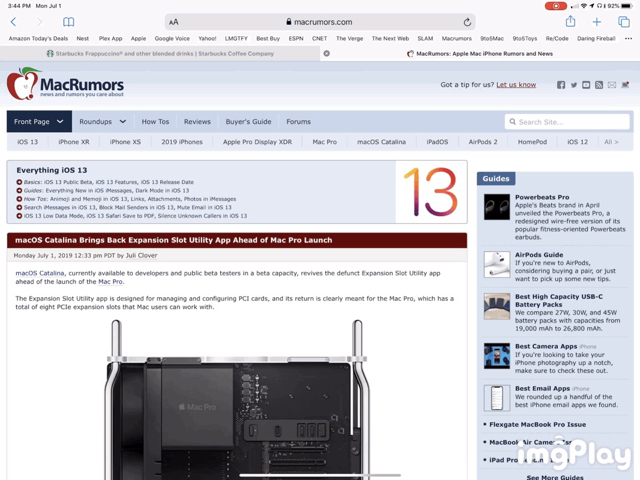Open the Reviews menu item
The width and height of the screenshot is (640, 480).
(x=197, y=121)
